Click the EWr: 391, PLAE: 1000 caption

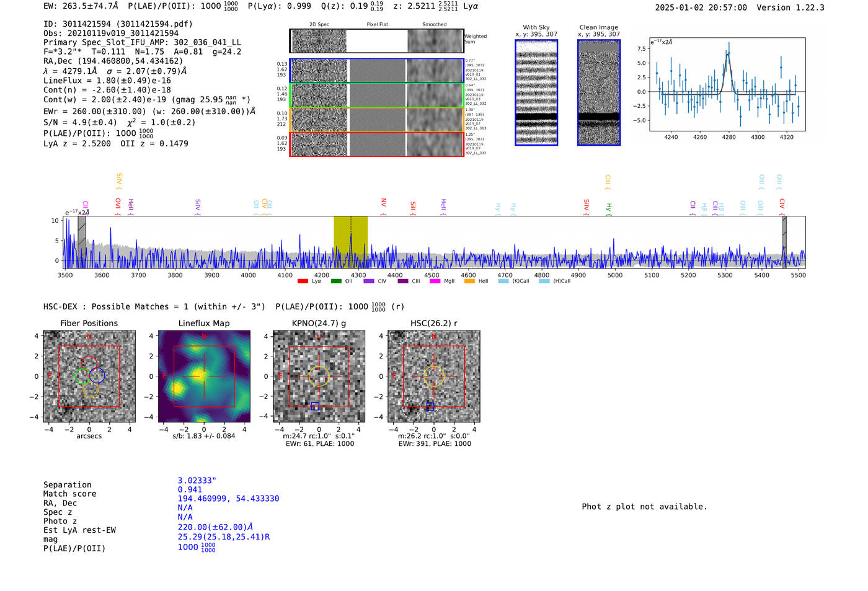tap(435, 443)
